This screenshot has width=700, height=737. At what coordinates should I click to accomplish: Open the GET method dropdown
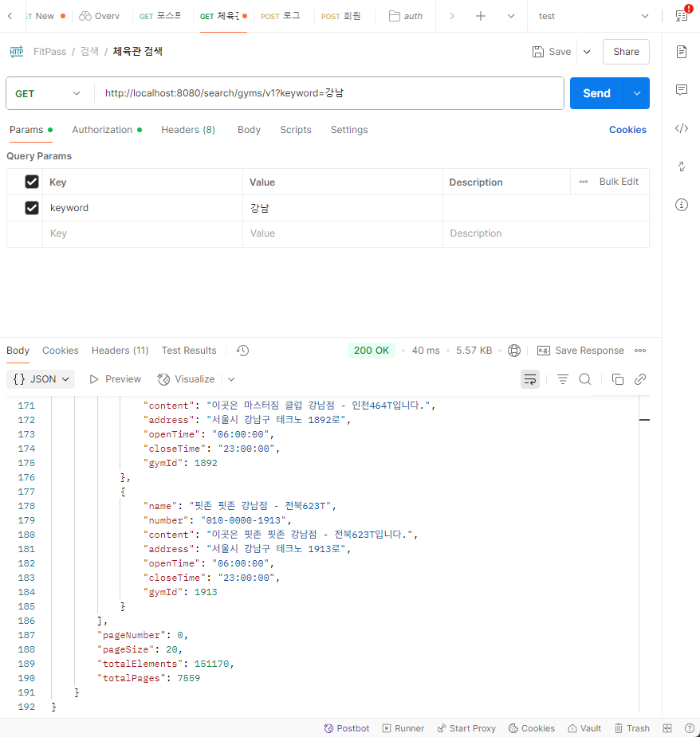pyautogui.click(x=47, y=93)
